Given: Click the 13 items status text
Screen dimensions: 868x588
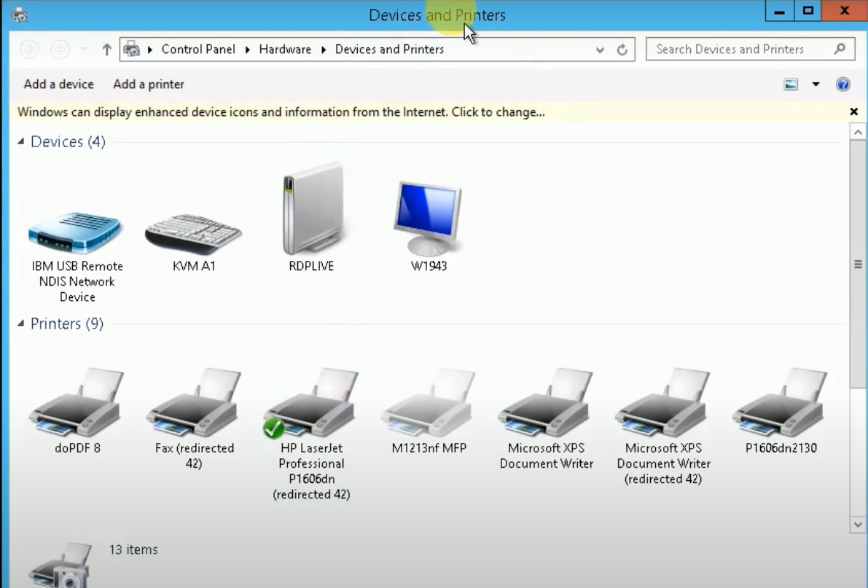Looking at the screenshot, I should point(133,549).
